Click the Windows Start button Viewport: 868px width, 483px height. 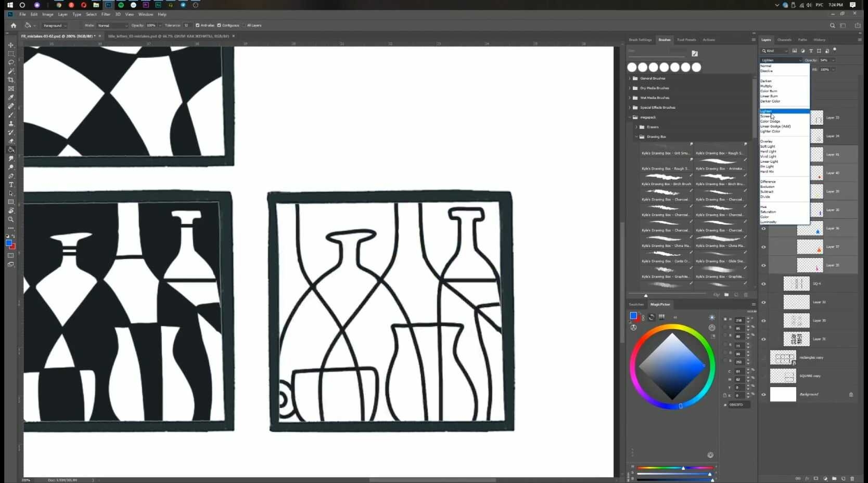pyautogui.click(x=10, y=5)
